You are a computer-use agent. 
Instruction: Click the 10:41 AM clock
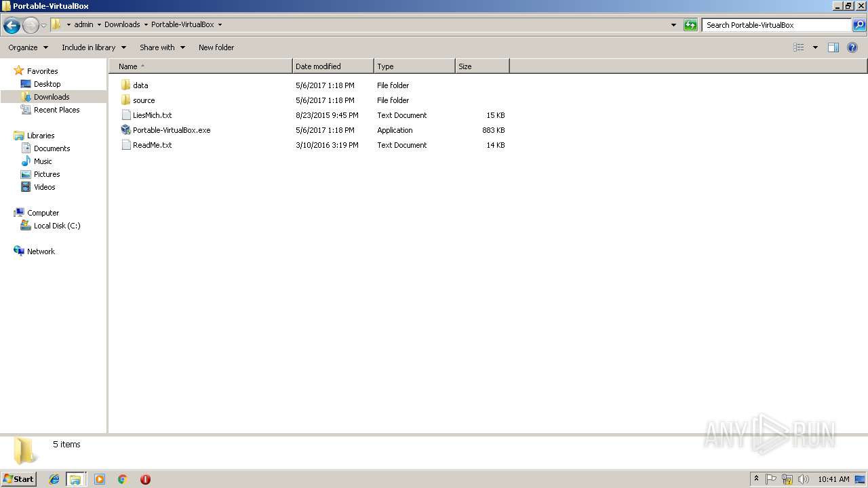[x=833, y=479]
